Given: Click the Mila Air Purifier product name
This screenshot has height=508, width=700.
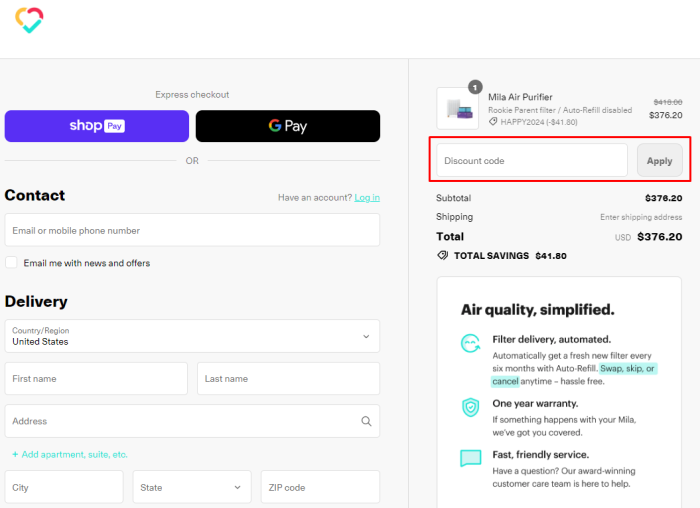Looking at the screenshot, I should (520, 97).
